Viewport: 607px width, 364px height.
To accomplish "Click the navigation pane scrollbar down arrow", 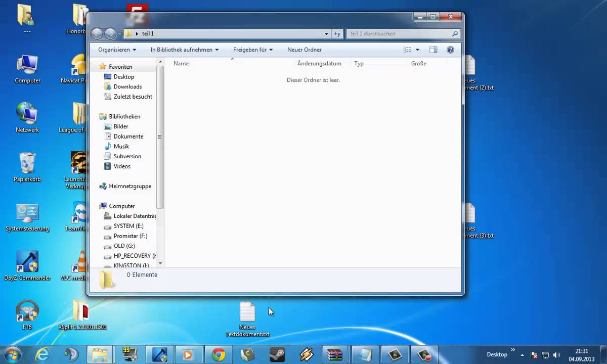I will tap(160, 263).
